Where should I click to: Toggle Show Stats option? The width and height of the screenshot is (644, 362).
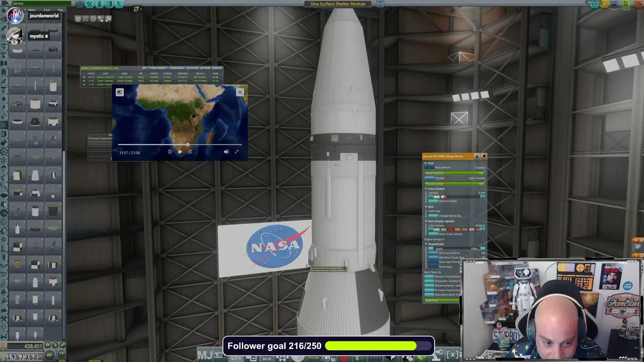point(433,266)
